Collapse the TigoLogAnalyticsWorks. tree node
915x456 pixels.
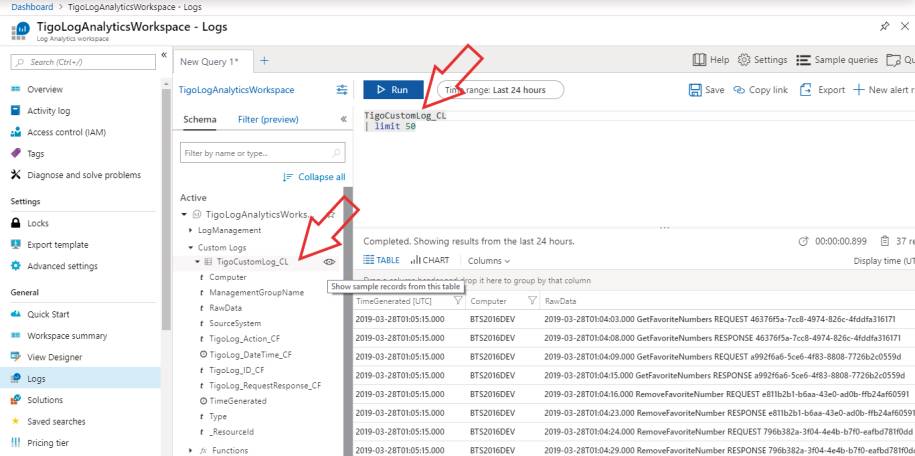pyautogui.click(x=184, y=215)
